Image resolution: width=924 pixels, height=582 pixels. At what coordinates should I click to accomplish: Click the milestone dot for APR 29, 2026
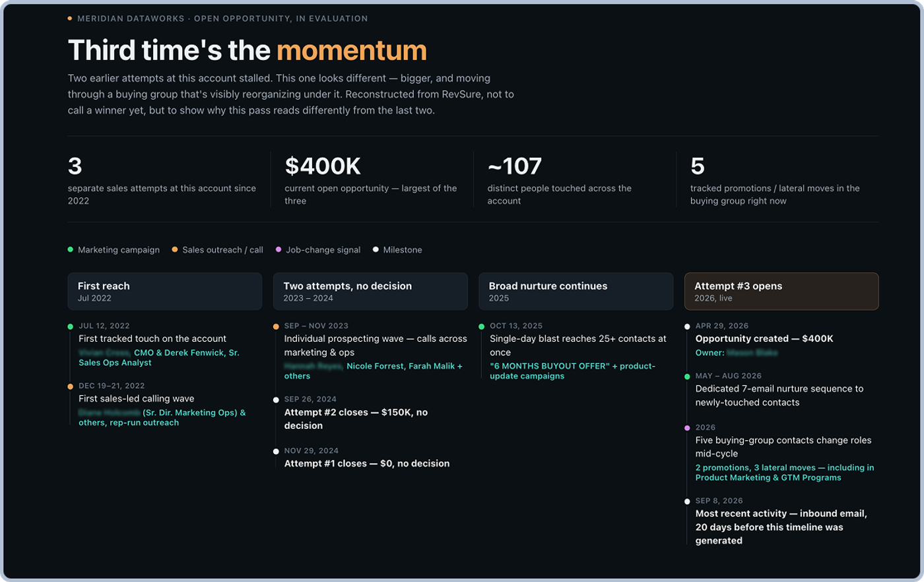click(x=687, y=327)
